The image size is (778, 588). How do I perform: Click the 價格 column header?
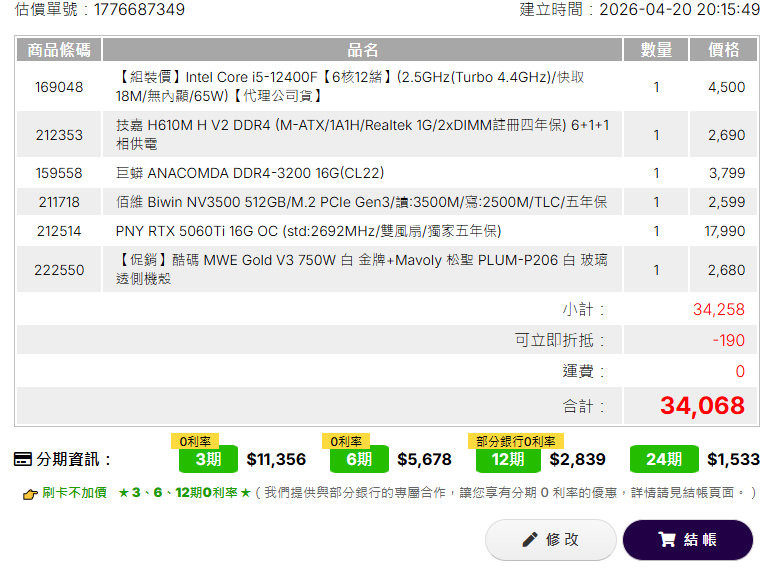723,50
